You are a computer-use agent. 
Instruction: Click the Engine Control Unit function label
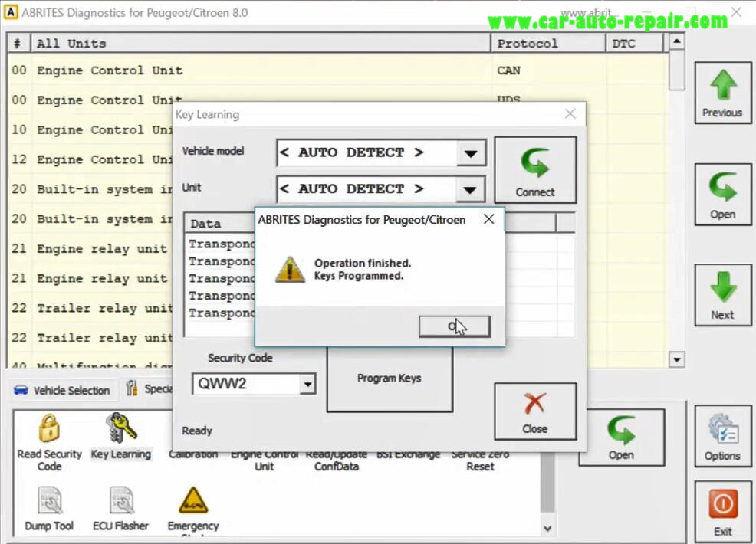(x=265, y=460)
